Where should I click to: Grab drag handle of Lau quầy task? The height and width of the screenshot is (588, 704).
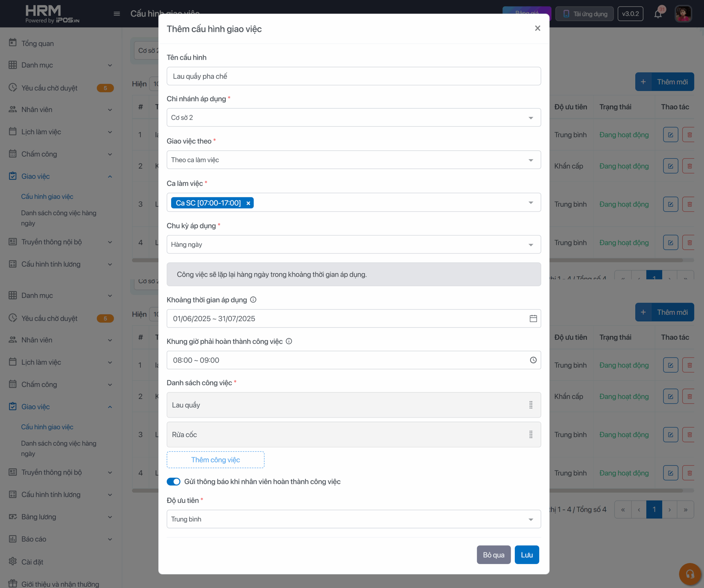531,405
